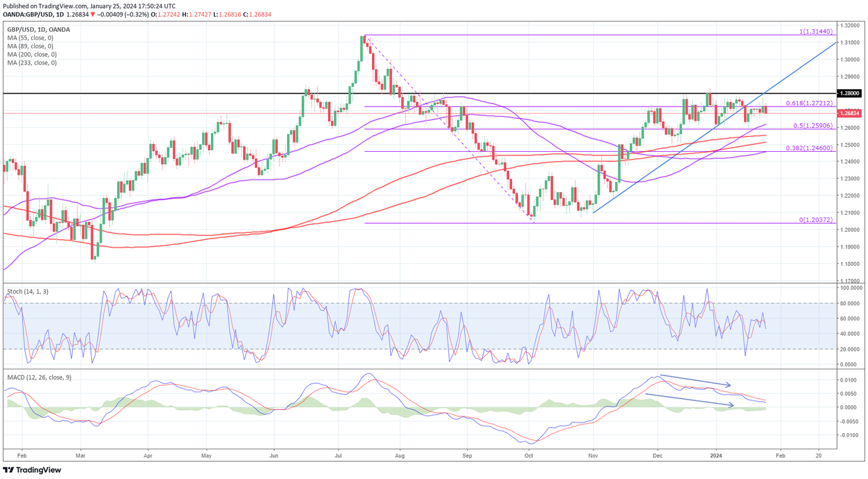Click the MA (233, close, 0) legend entry

pyautogui.click(x=32, y=63)
